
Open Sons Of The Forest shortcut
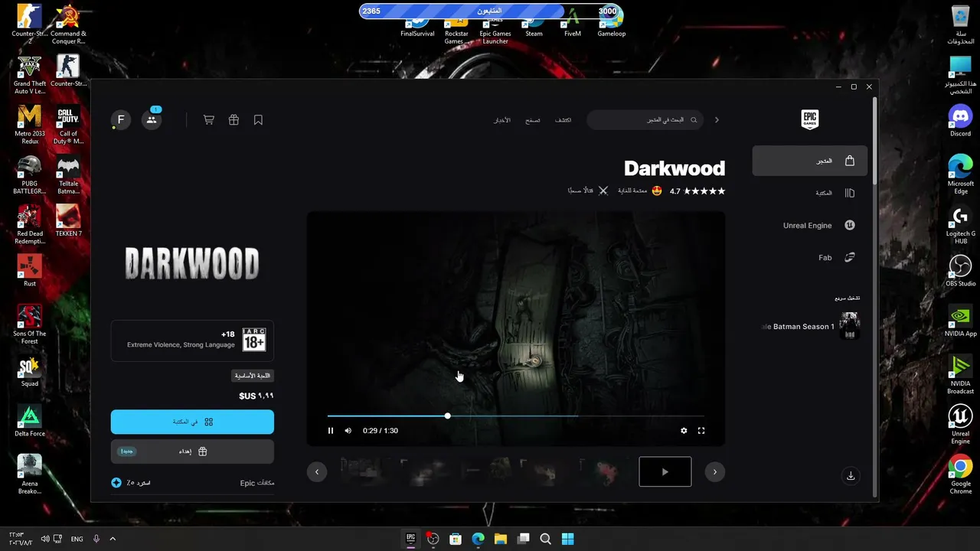30,324
